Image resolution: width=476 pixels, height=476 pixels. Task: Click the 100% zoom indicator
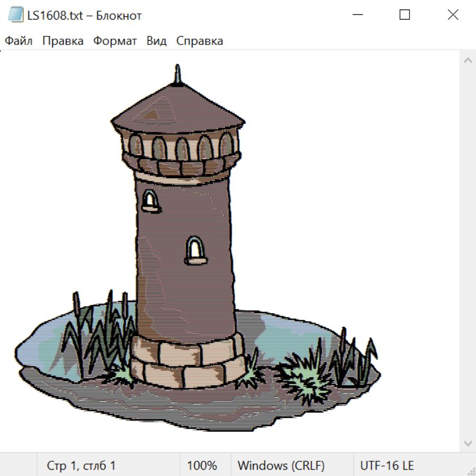(202, 465)
